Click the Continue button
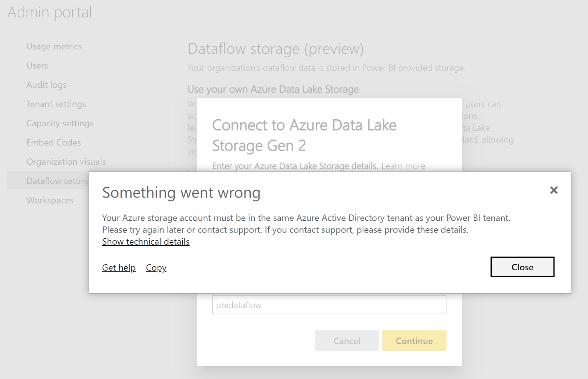The width and height of the screenshot is (588, 379). coord(414,340)
